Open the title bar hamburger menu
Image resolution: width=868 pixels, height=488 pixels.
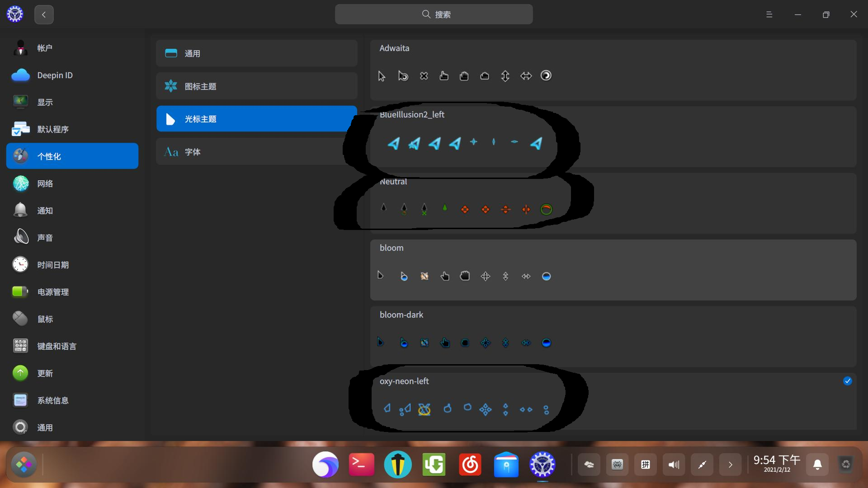click(769, 14)
